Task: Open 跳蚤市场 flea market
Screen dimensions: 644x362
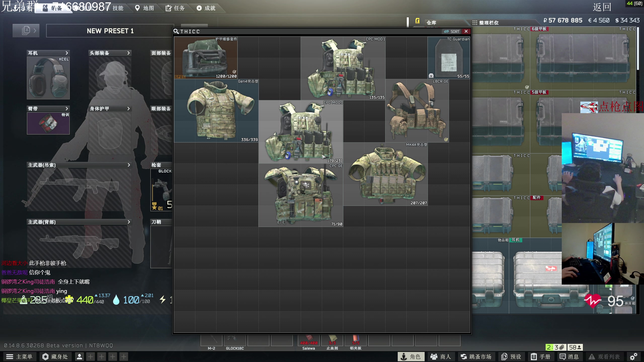Action: coord(476,356)
